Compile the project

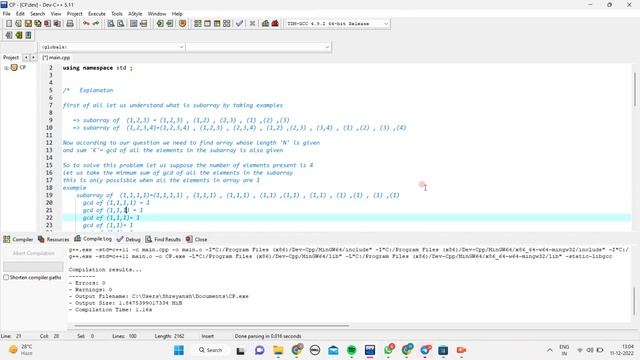(198, 24)
